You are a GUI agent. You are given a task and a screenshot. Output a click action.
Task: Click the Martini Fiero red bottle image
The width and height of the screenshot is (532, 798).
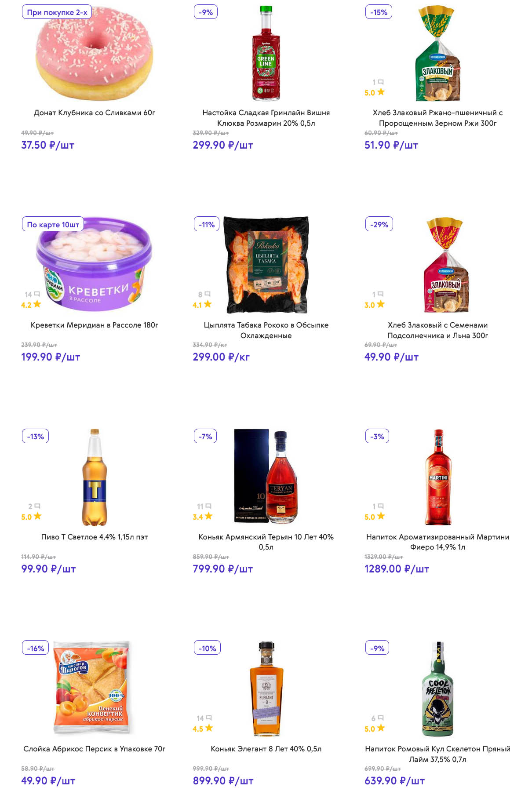(x=438, y=477)
